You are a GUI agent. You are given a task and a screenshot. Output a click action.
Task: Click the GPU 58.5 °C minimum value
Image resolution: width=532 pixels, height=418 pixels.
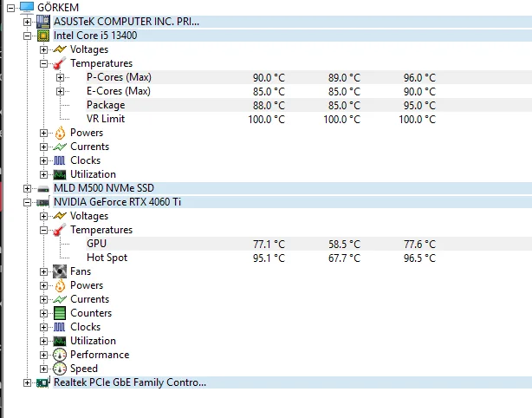344,245
